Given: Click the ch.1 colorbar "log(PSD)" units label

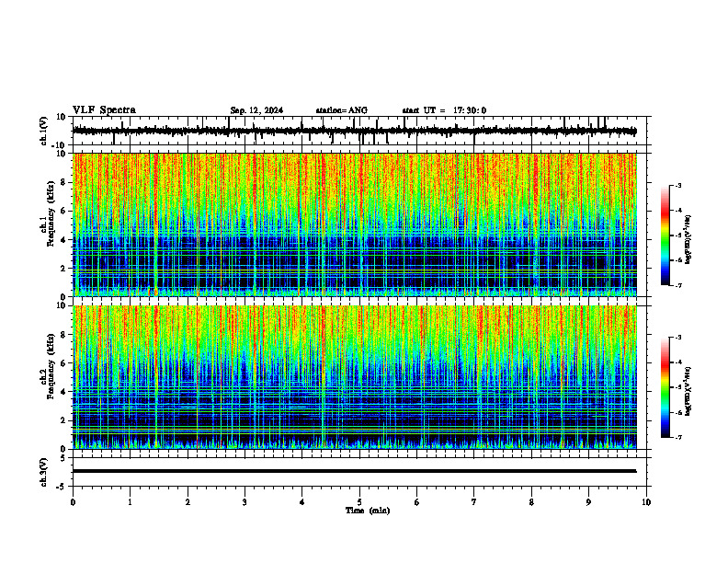Looking at the screenshot, I should pyautogui.click(x=688, y=239).
